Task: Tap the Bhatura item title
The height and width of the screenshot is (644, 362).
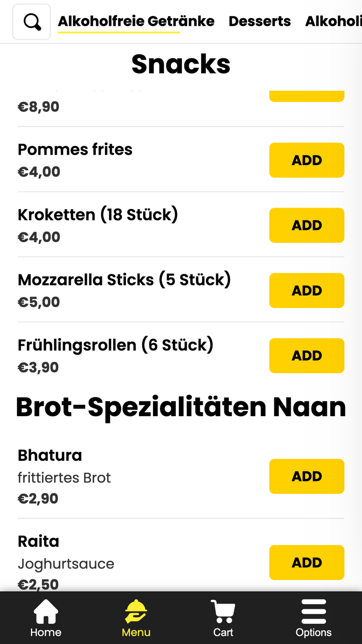Action: coord(50,455)
